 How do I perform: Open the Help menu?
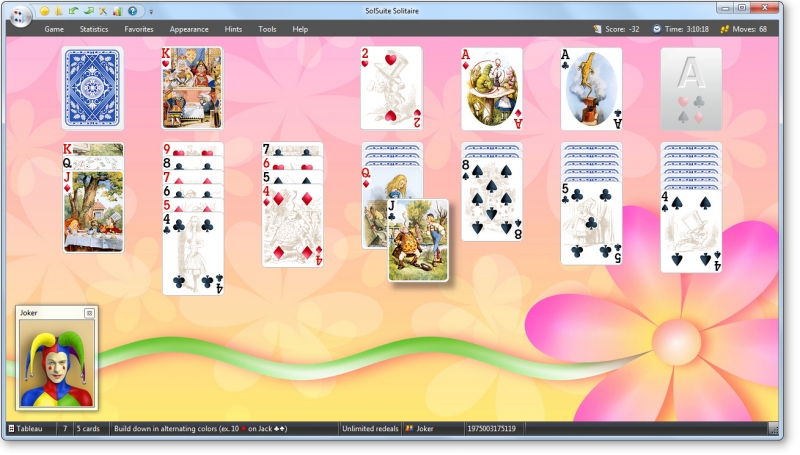click(x=300, y=29)
